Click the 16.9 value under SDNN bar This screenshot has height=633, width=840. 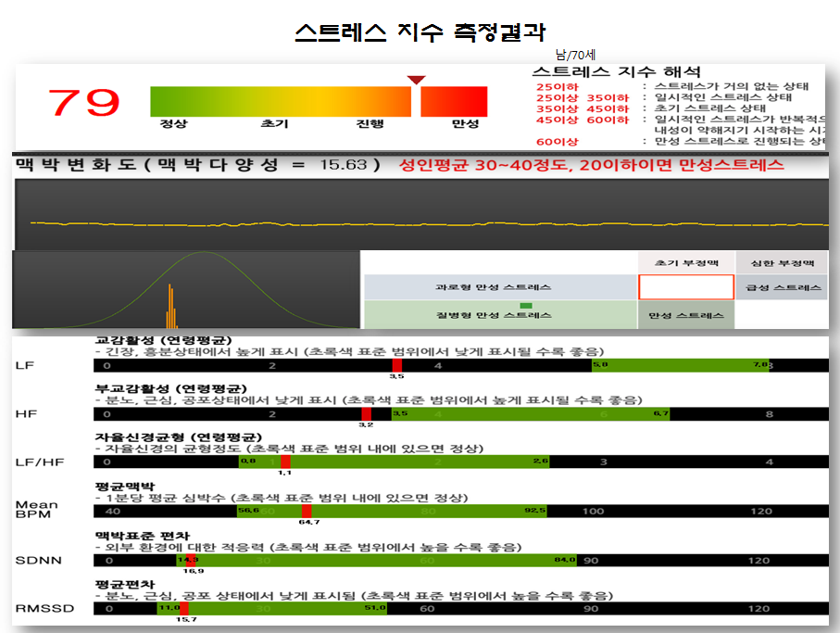(x=194, y=571)
